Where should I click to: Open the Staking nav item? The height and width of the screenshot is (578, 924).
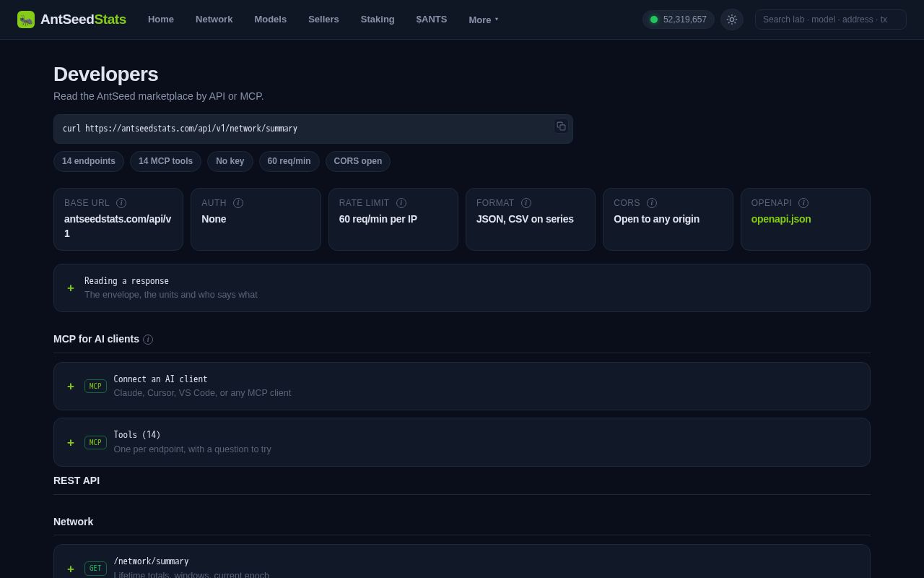pos(378,20)
